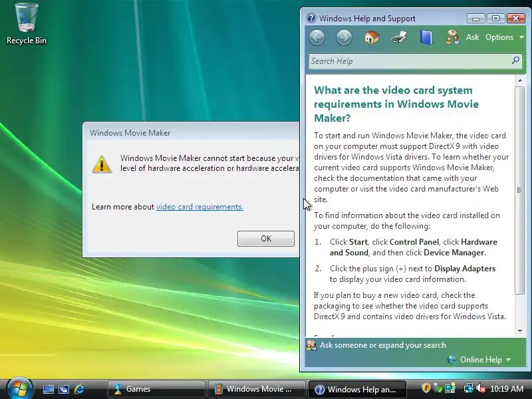Switch to Windows Movie Maker taskbar button

[256, 389]
